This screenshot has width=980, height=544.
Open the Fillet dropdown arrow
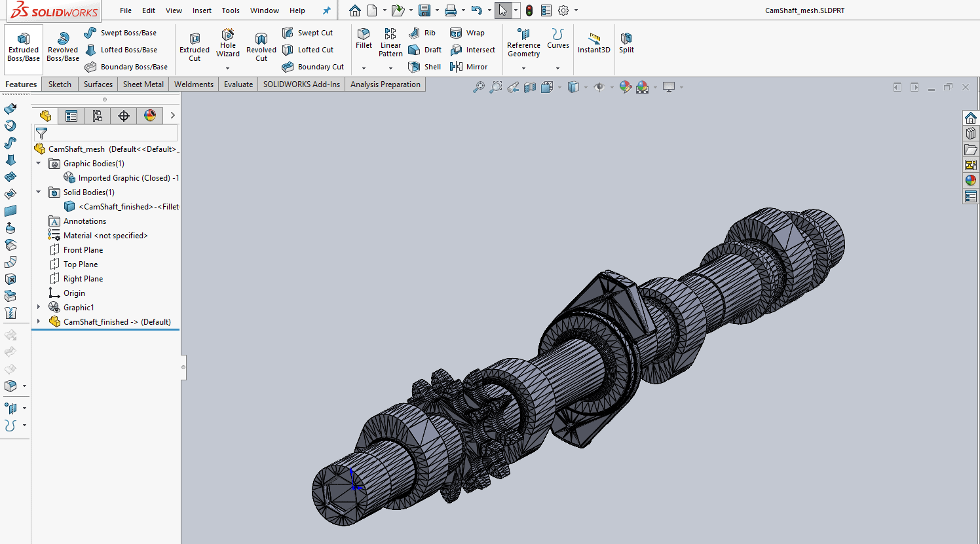tap(364, 68)
